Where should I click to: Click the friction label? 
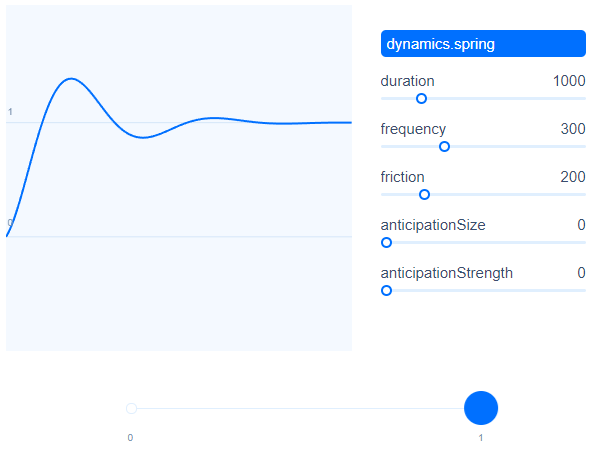pos(402,177)
